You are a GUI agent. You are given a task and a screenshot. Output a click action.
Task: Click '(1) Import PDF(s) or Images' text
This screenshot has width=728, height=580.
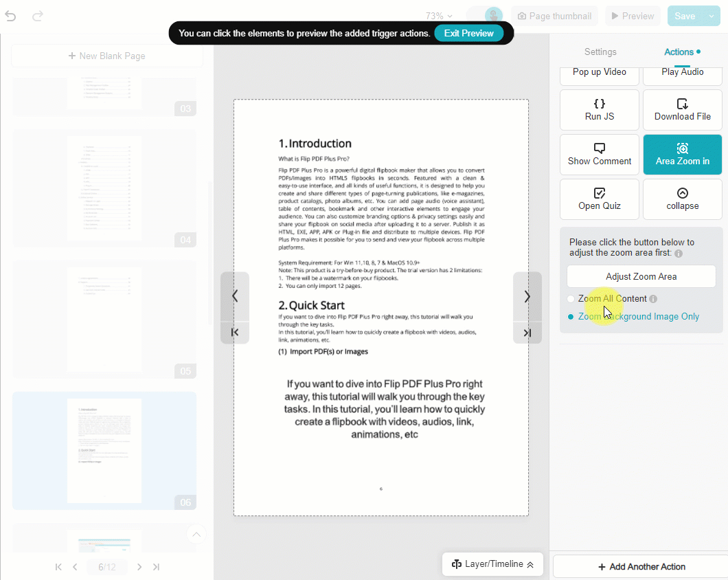323,351
